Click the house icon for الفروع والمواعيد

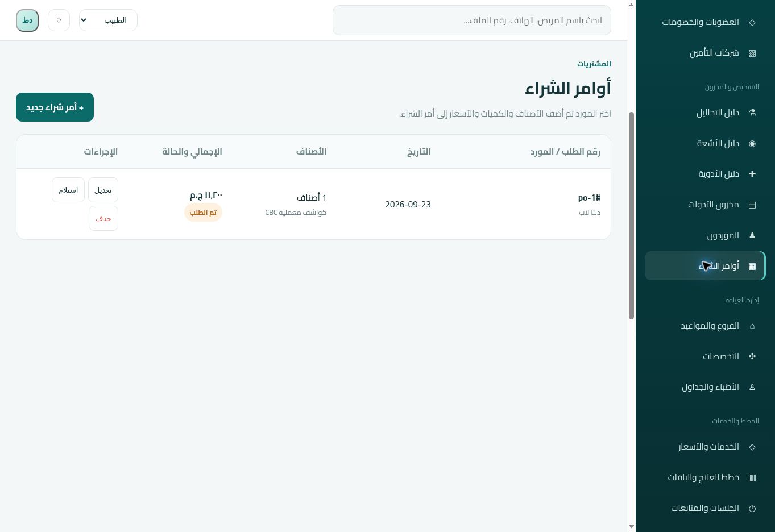(752, 326)
